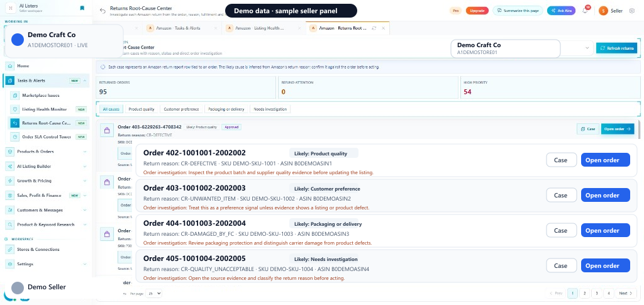
Task: Click the Marketplace Issues icon
Action: 15,95
